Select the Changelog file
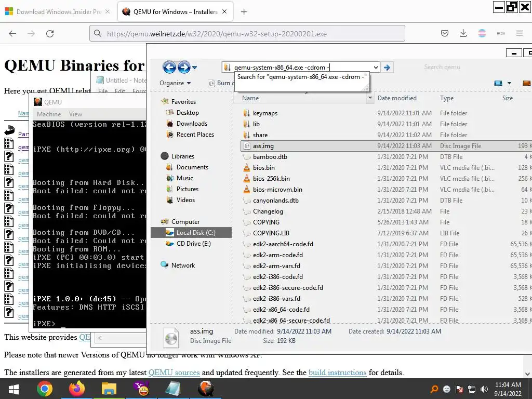 click(x=268, y=211)
